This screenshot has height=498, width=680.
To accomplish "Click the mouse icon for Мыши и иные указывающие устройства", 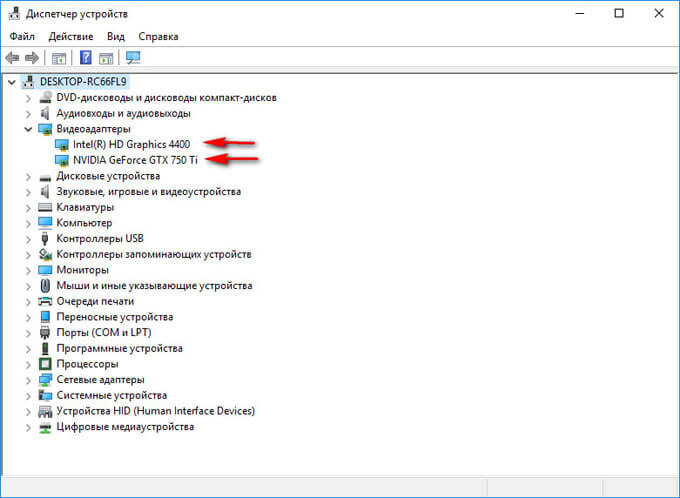I will pyautogui.click(x=45, y=285).
